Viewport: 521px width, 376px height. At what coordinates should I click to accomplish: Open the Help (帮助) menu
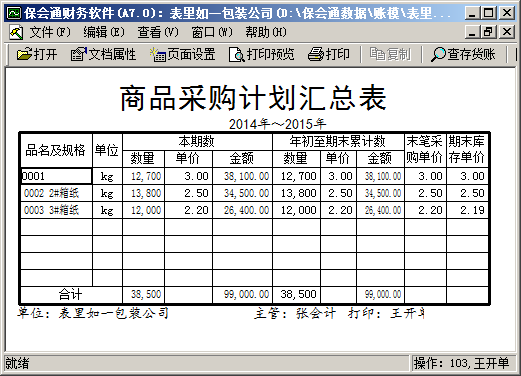[x=266, y=32]
